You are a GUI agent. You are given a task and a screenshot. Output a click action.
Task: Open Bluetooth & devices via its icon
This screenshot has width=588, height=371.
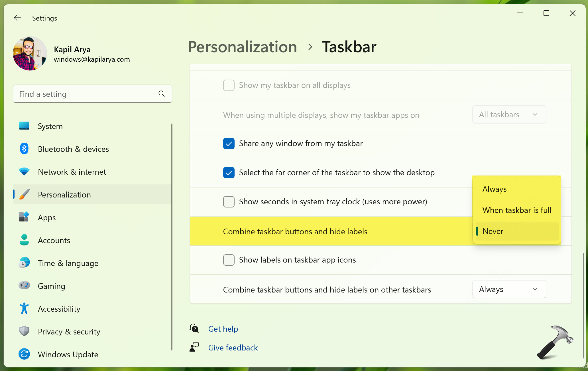point(24,149)
